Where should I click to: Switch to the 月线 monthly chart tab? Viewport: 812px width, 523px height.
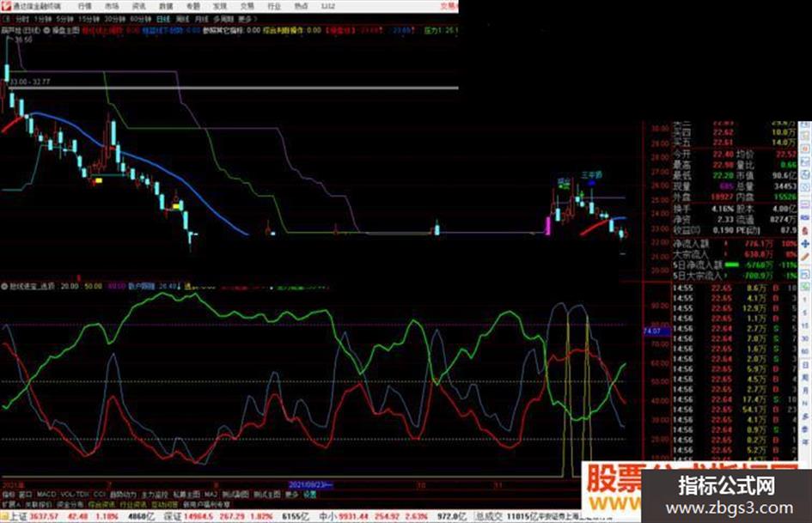201,19
